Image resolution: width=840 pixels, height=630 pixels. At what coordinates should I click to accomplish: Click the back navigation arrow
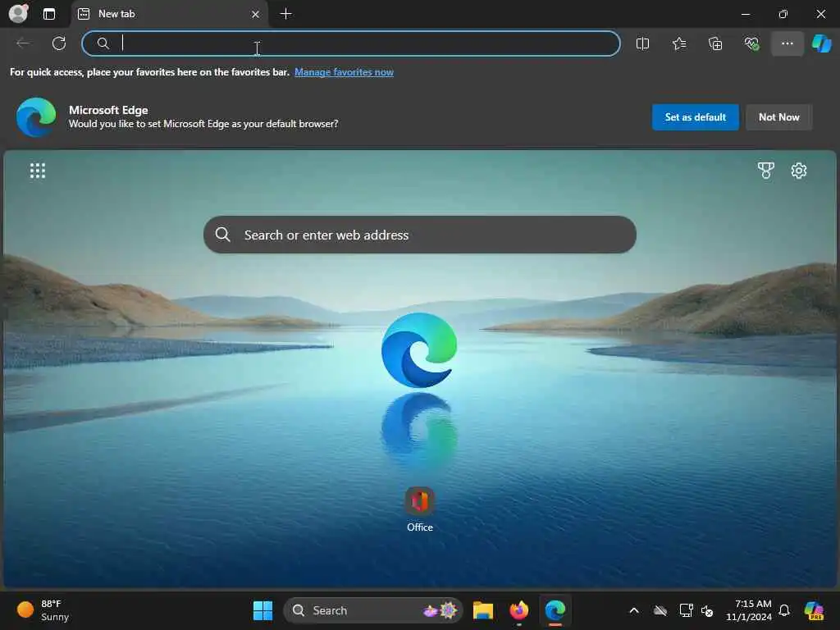23,43
